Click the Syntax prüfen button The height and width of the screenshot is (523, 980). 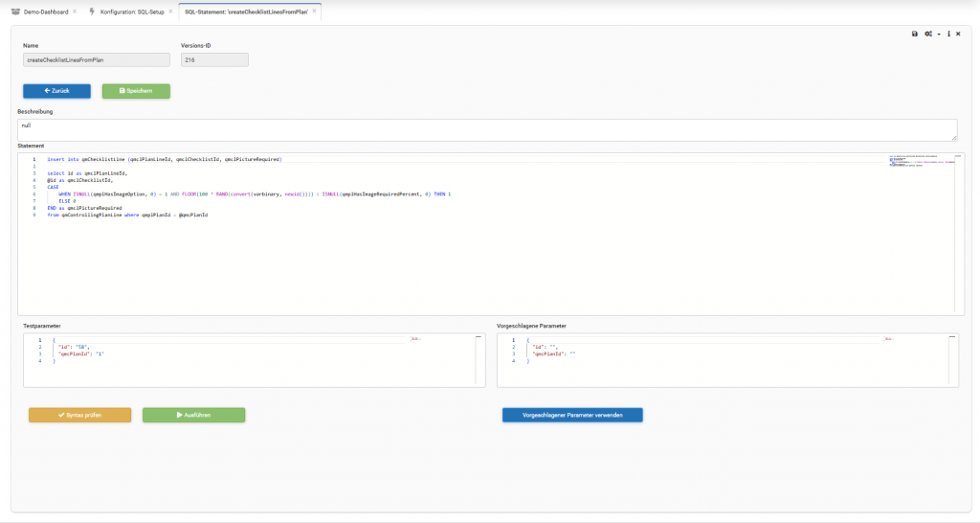tap(80, 415)
